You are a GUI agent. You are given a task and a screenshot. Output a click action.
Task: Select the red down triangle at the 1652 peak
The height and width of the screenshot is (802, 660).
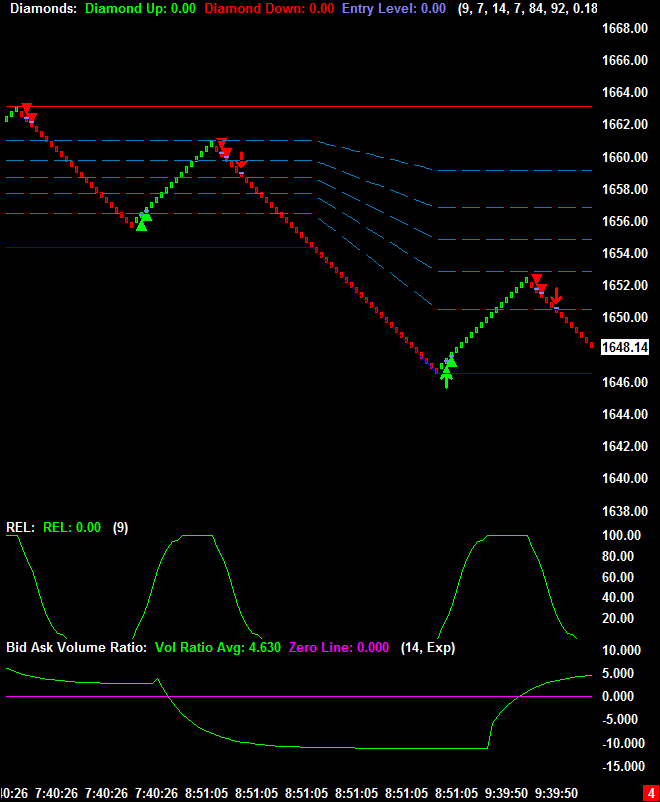point(537,280)
